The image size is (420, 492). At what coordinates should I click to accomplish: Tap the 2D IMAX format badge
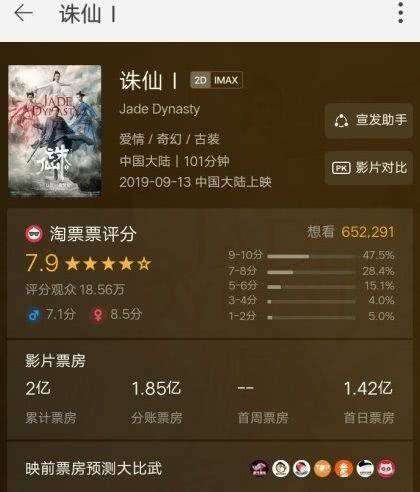216,80
